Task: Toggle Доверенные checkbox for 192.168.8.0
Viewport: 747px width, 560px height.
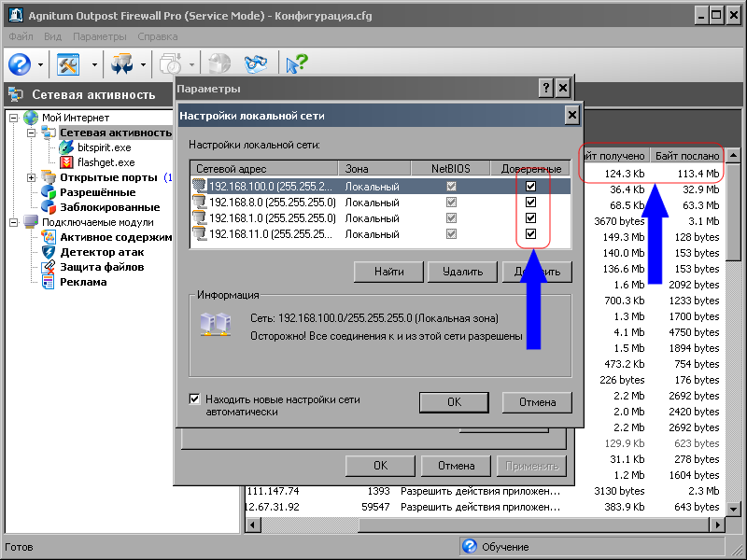Action: click(x=530, y=203)
